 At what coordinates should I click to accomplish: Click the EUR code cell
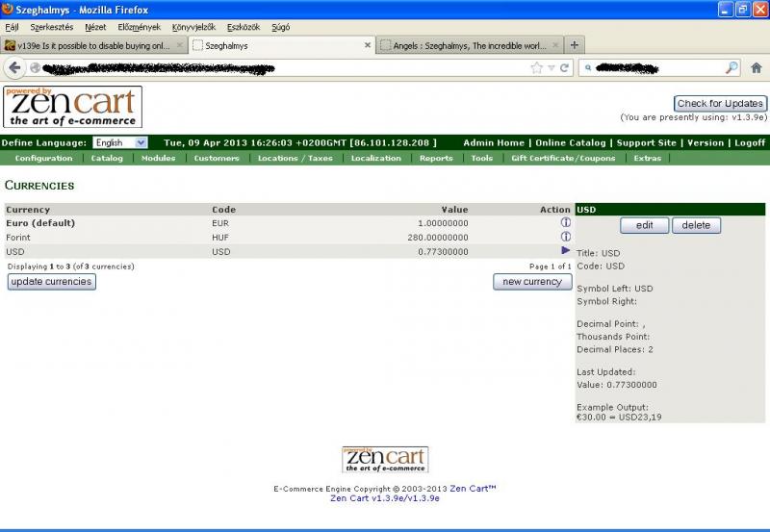pyautogui.click(x=220, y=223)
